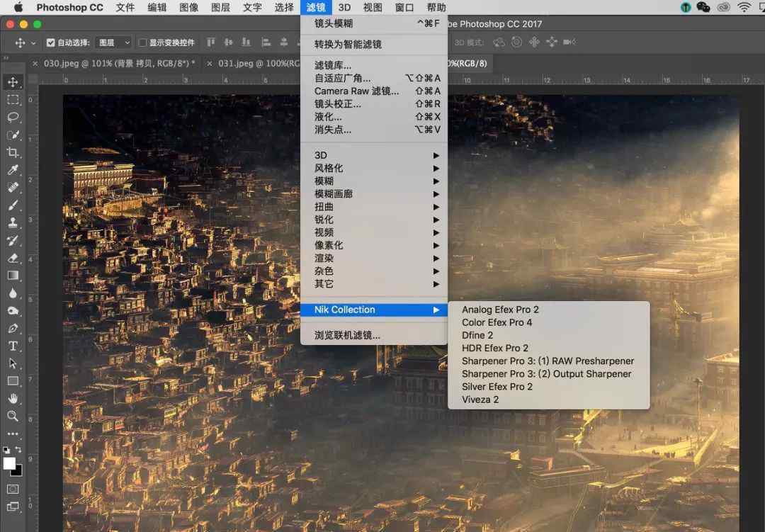The width and height of the screenshot is (765, 532).
Task: Align left edges in options bar
Action: [x=266, y=43]
